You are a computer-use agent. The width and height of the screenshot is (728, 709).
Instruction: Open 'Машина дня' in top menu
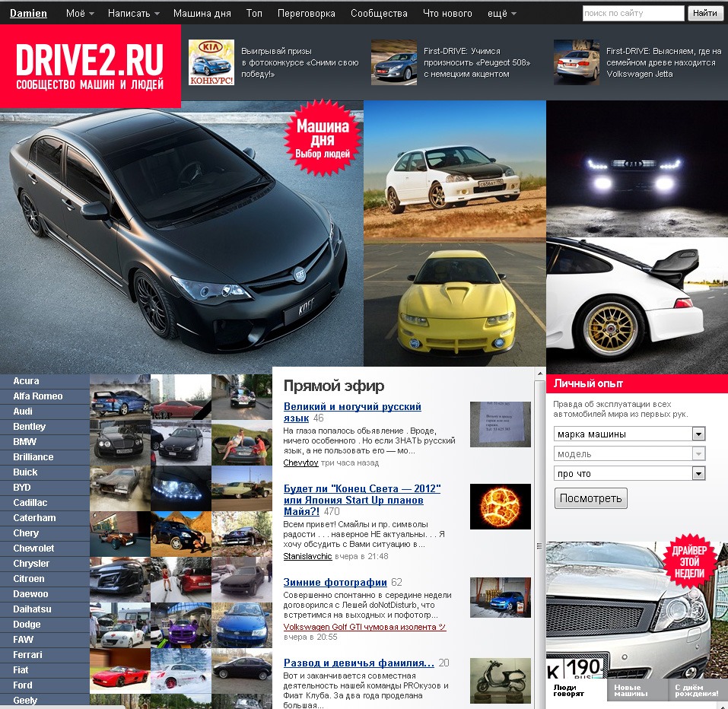click(x=202, y=14)
